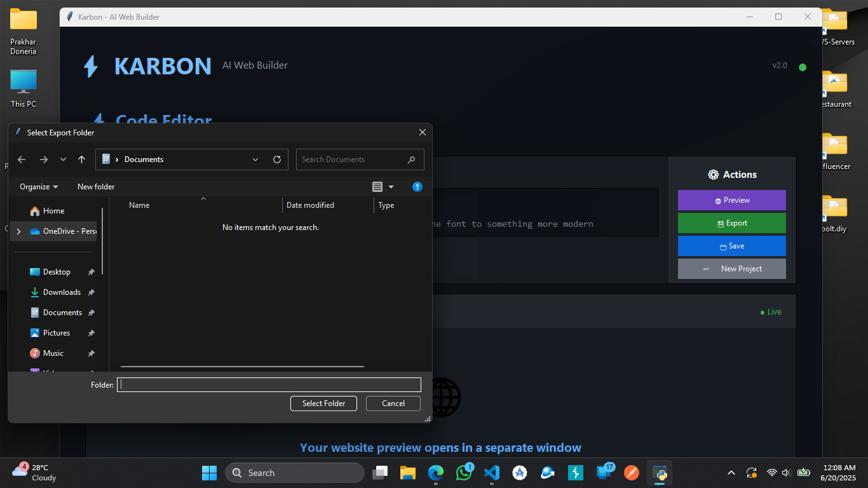Image resolution: width=868 pixels, height=488 pixels.
Task: Select Desktop in the navigation pane
Action: click(x=57, y=272)
